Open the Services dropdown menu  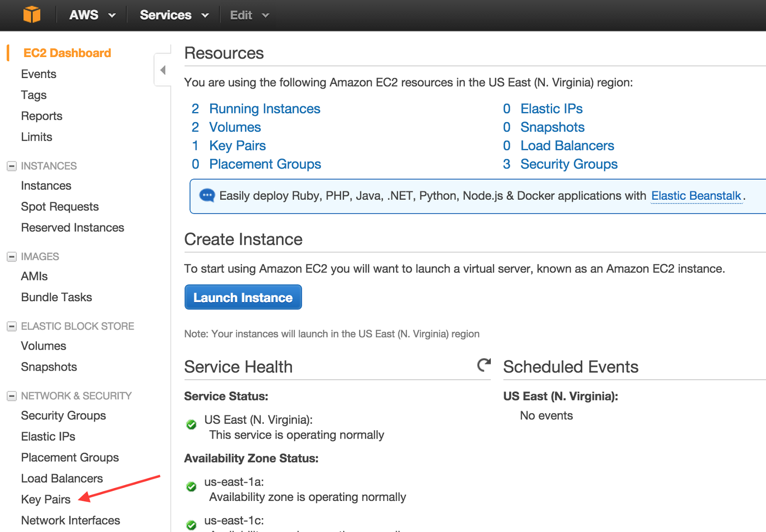pyautogui.click(x=174, y=15)
